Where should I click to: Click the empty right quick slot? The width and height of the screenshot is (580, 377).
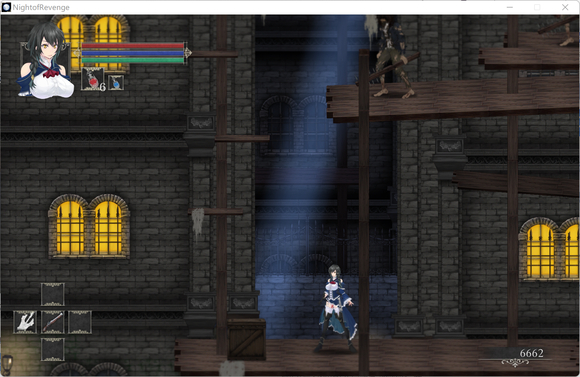point(80,322)
